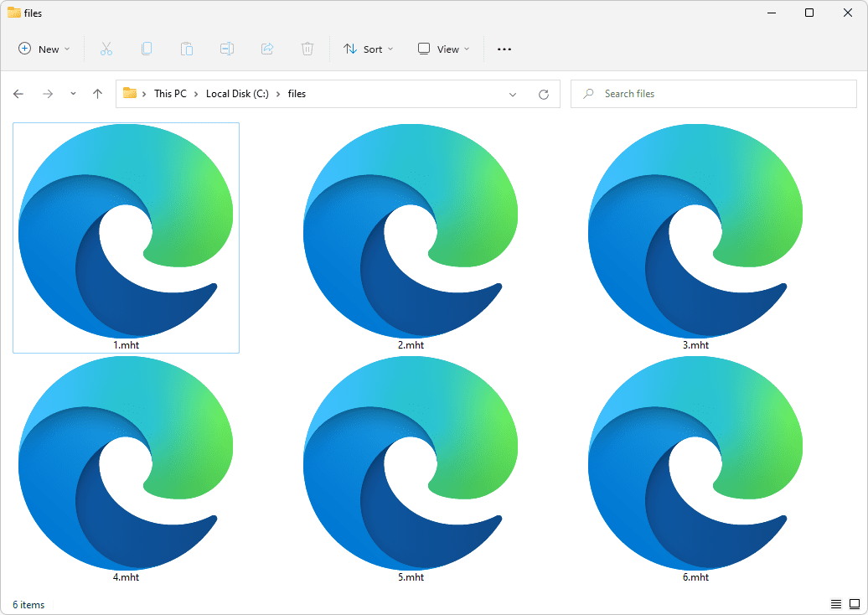Open the Sort dropdown
Image resolution: width=868 pixels, height=615 pixels.
(x=368, y=49)
